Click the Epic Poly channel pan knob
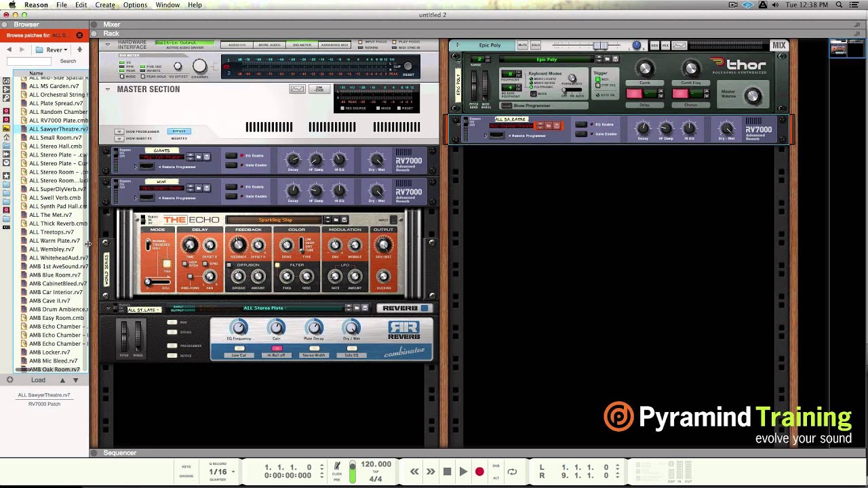 pyautogui.click(x=636, y=45)
